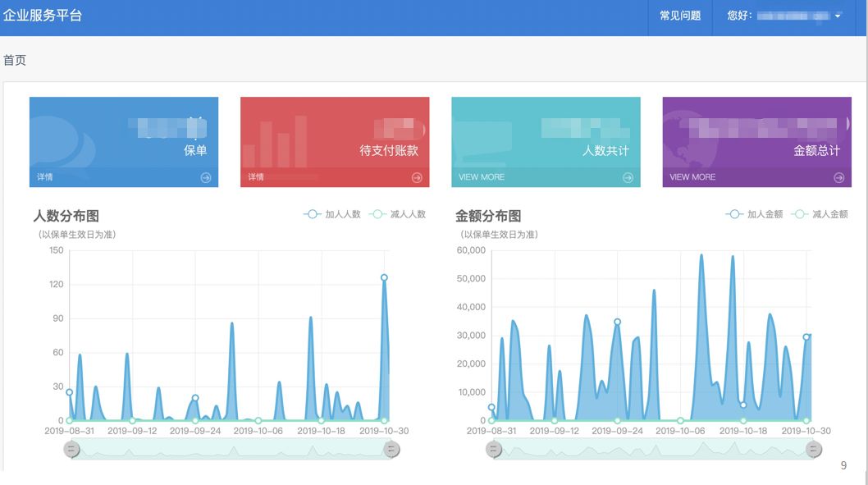Viewport: 868px width, 485px height.
Task: Click VIEW MORE on 金额总计 card
Action: tap(692, 177)
